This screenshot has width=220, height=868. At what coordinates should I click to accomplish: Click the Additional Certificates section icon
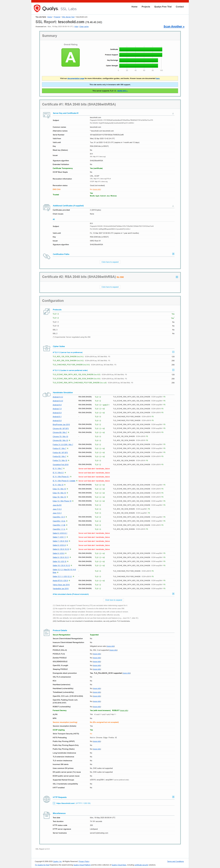[x=47, y=208]
